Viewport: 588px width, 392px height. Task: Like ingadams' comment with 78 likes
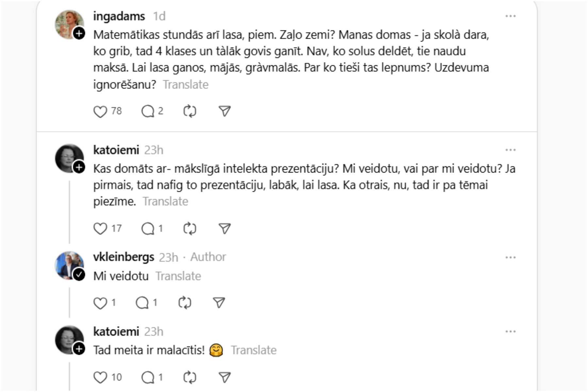click(x=100, y=111)
